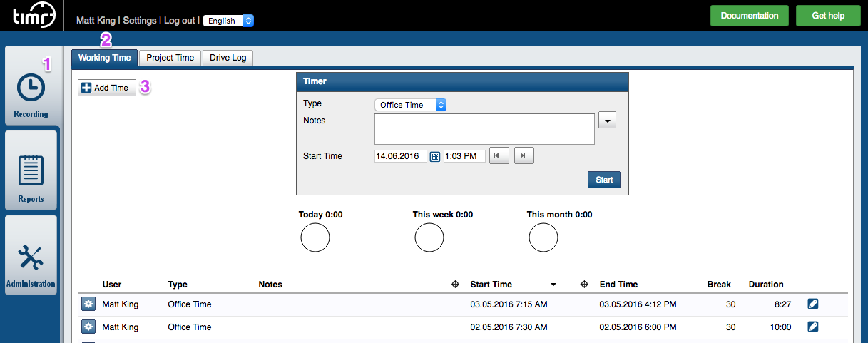
Task: Switch to the Drive Log tab
Action: pos(228,58)
